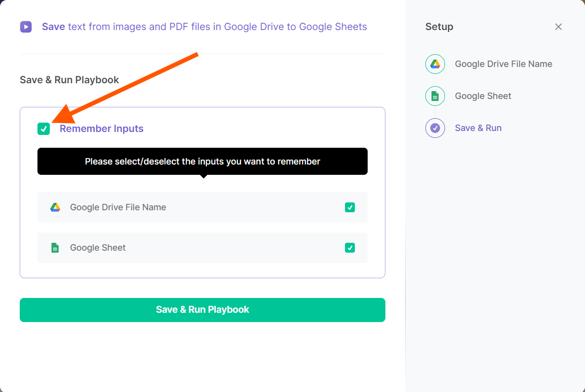Viewport: 585px width, 392px height.
Task: Close the Setup panel
Action: (x=558, y=27)
